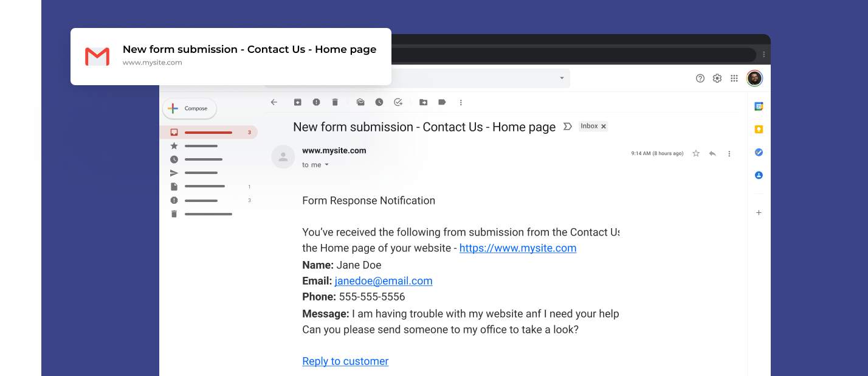This screenshot has width=868, height=376.
Task: Archive this email
Action: (x=298, y=102)
